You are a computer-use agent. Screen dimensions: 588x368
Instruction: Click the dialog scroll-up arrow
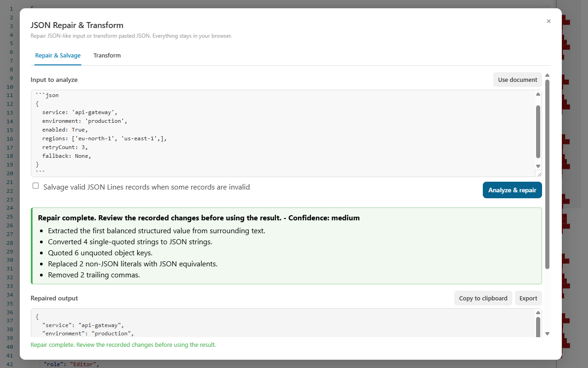click(x=547, y=75)
